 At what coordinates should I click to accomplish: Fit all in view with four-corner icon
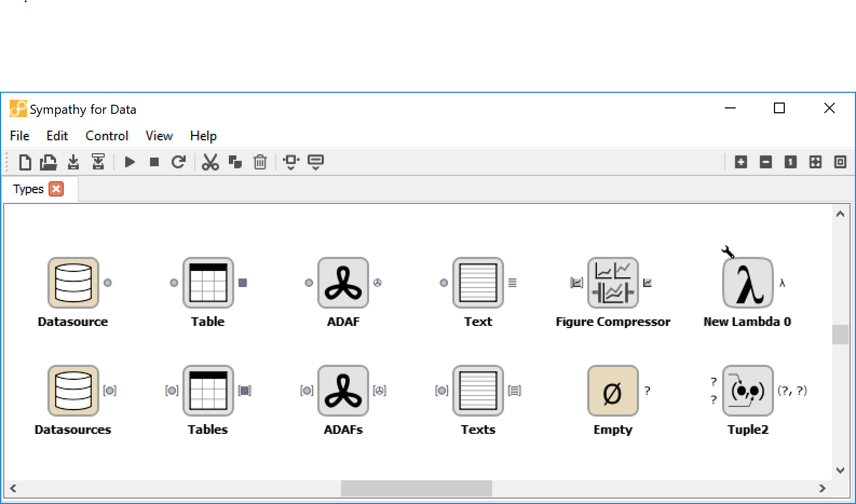pos(816,162)
